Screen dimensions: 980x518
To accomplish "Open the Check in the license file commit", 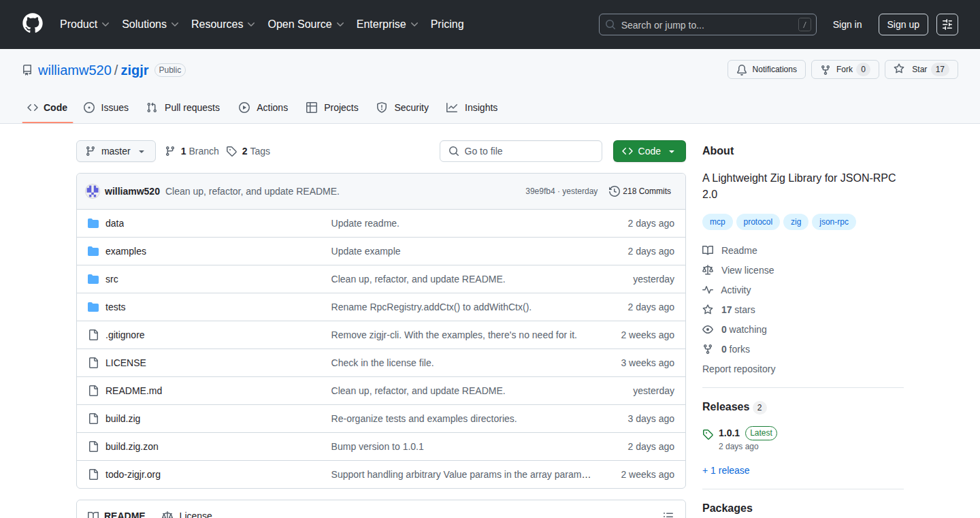I will [382, 363].
